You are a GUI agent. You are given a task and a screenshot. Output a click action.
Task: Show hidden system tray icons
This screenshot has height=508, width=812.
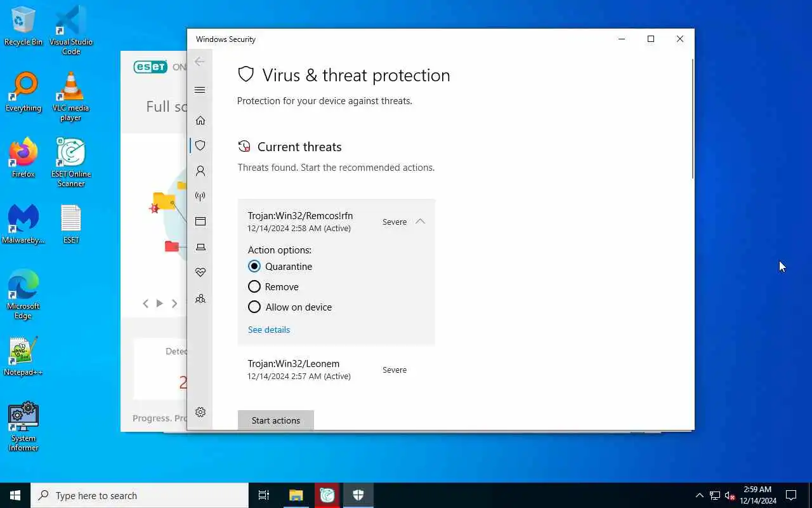699,495
